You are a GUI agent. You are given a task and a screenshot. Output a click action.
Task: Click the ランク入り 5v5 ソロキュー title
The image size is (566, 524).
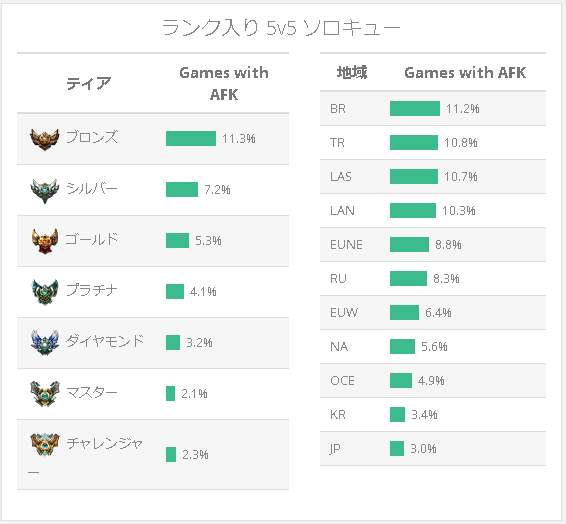tap(281, 28)
